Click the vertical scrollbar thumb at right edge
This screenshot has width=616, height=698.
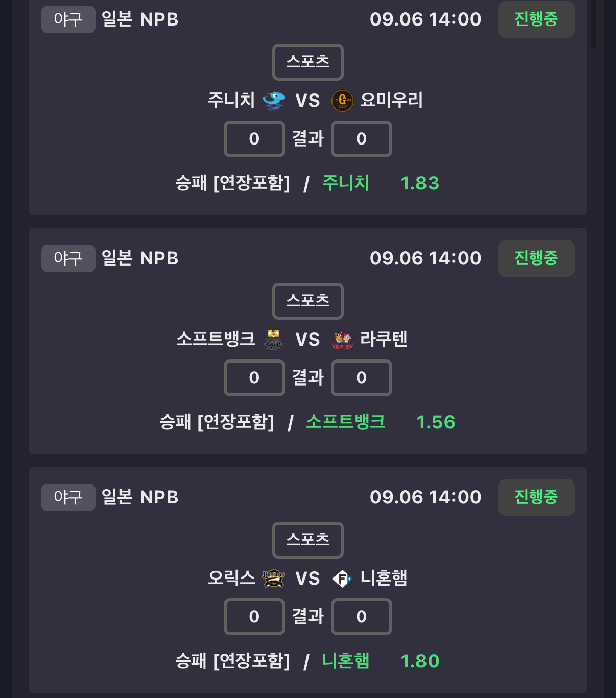(x=594, y=25)
